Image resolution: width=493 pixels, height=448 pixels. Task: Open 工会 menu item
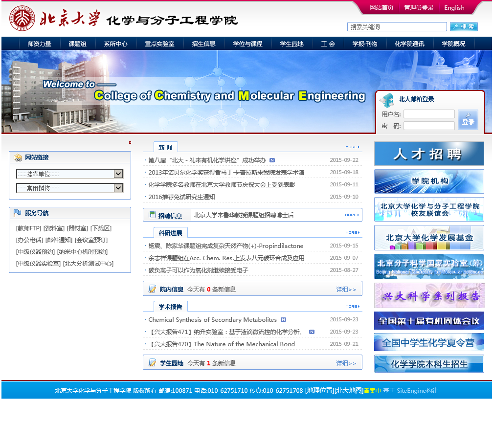coord(328,44)
